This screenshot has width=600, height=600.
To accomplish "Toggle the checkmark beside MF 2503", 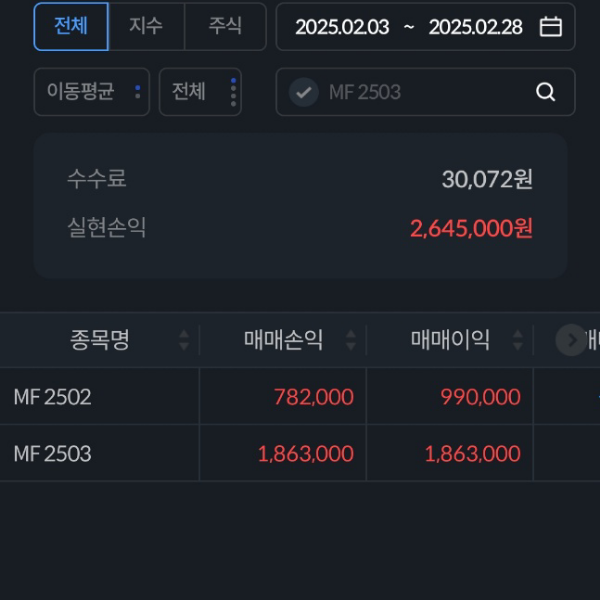I will (x=303, y=92).
